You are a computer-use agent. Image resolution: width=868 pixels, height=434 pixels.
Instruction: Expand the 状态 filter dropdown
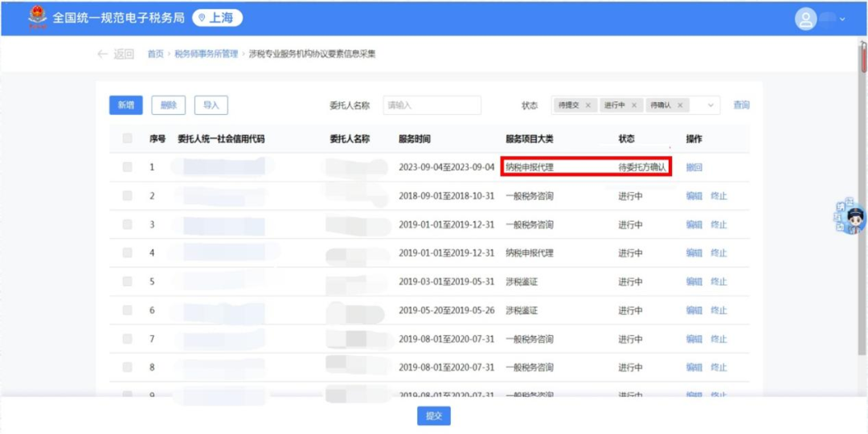click(710, 105)
